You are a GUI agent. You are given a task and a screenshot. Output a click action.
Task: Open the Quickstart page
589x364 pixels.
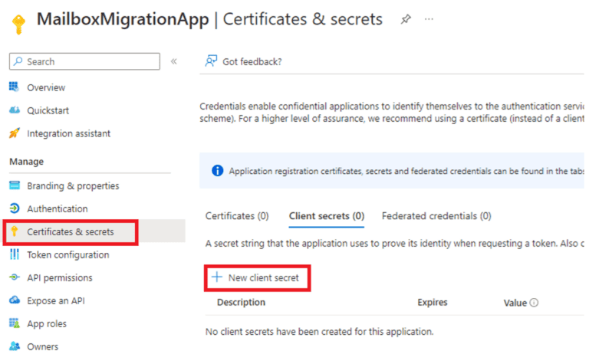point(48,110)
